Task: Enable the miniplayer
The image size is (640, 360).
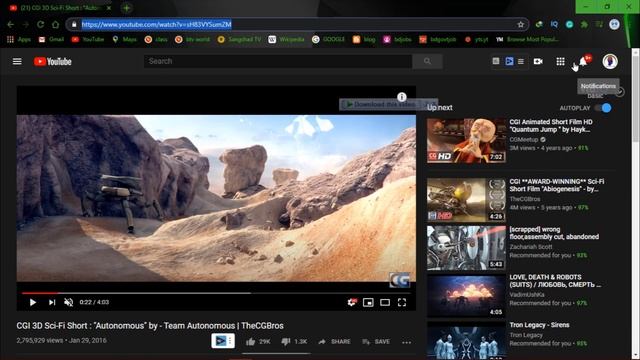Action: tap(368, 302)
